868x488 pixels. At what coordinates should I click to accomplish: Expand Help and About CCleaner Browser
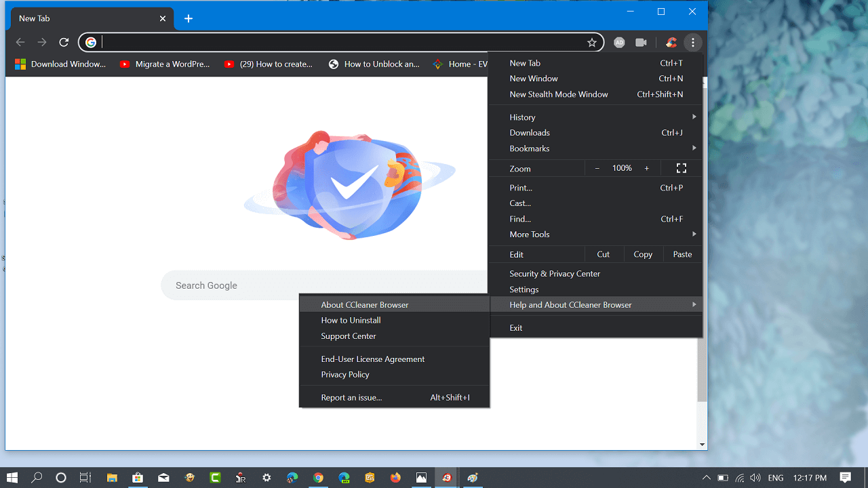pyautogui.click(x=596, y=305)
